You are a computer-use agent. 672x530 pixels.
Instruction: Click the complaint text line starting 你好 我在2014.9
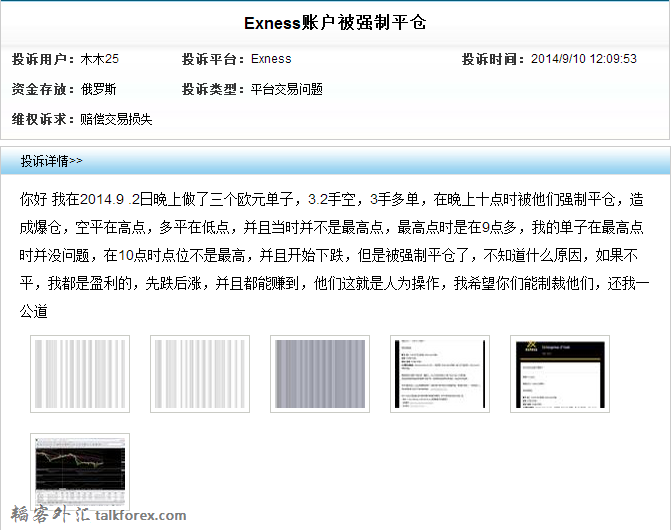(x=331, y=199)
